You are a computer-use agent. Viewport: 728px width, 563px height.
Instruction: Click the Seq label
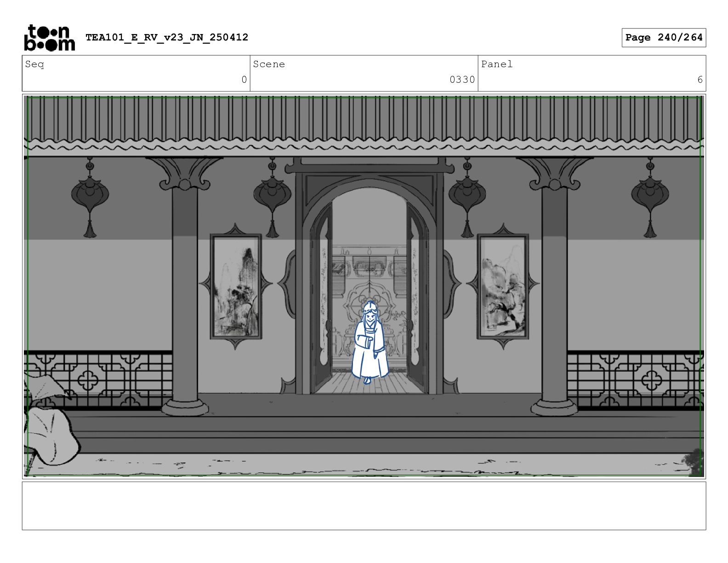(34, 64)
